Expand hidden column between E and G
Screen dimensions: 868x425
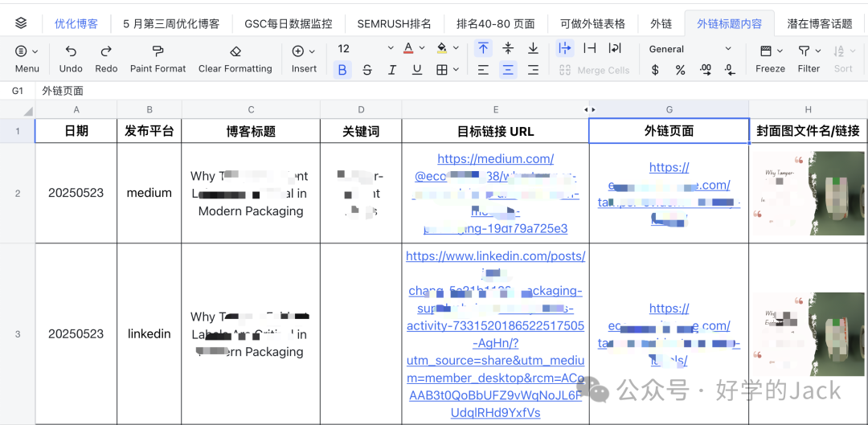tap(590, 109)
